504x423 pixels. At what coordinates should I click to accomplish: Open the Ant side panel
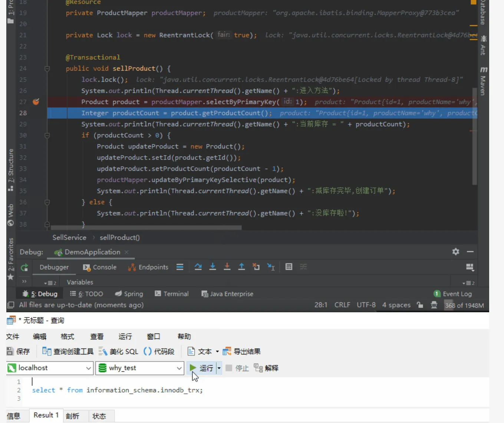tap(483, 45)
